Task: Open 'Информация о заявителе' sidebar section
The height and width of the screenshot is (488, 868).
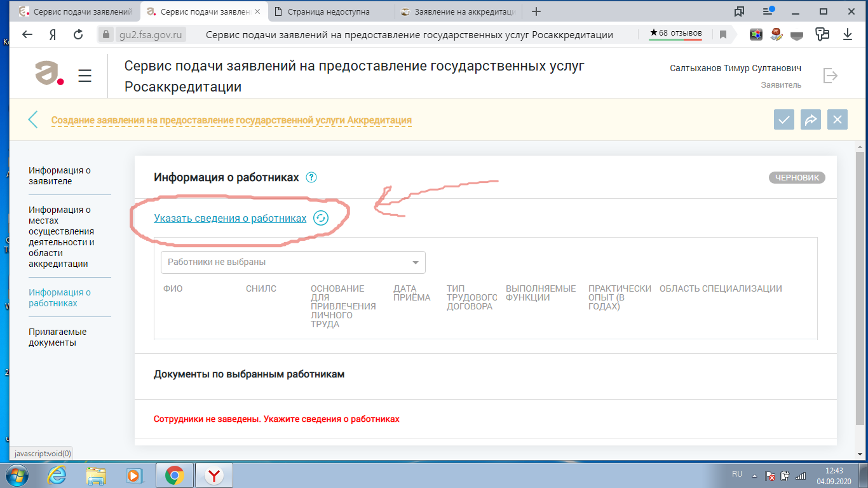Action: tap(60, 175)
